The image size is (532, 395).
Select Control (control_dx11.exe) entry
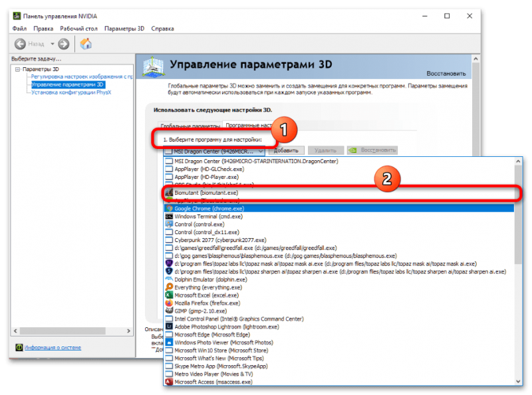point(339,232)
